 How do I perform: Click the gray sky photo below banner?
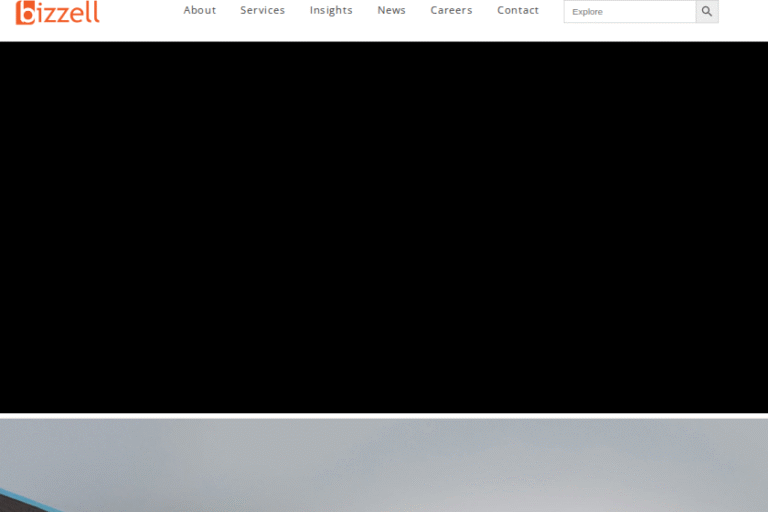click(x=400, y=465)
